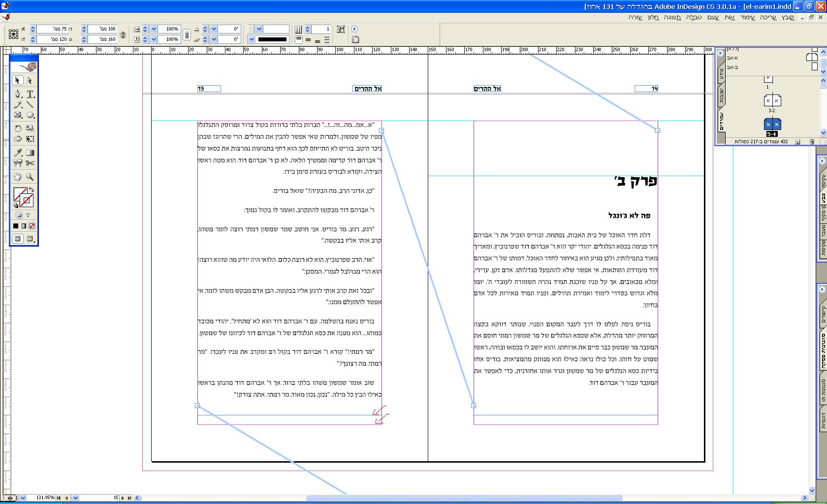Open the zoom level dropdown at bottom
The height and width of the screenshot is (504, 827).
coord(23,498)
